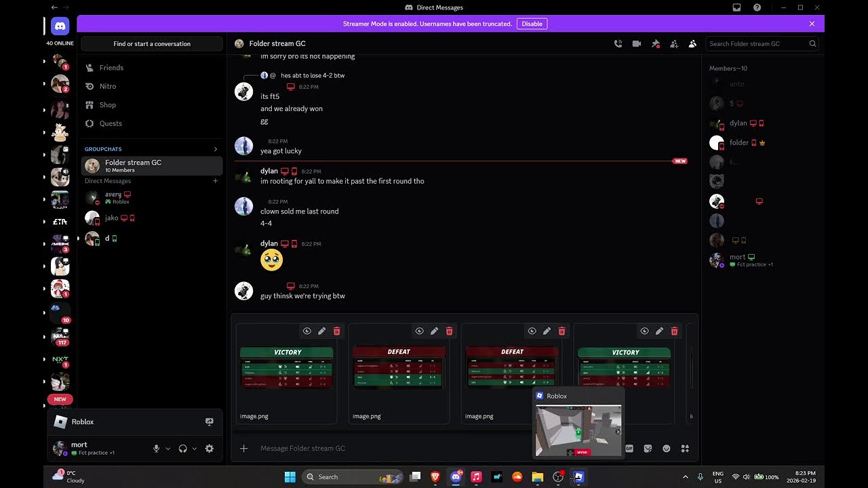Open microphone input options dropdown
868x488 pixels.
coord(168,449)
